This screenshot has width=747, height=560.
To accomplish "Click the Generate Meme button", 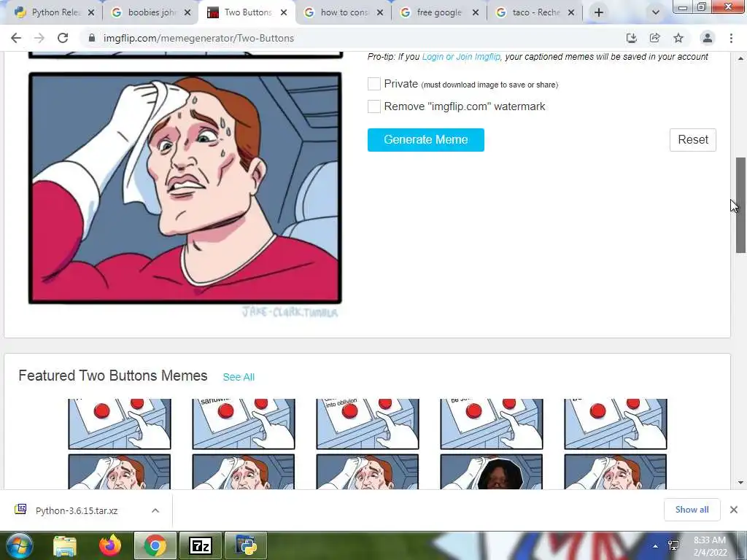I will (x=426, y=139).
